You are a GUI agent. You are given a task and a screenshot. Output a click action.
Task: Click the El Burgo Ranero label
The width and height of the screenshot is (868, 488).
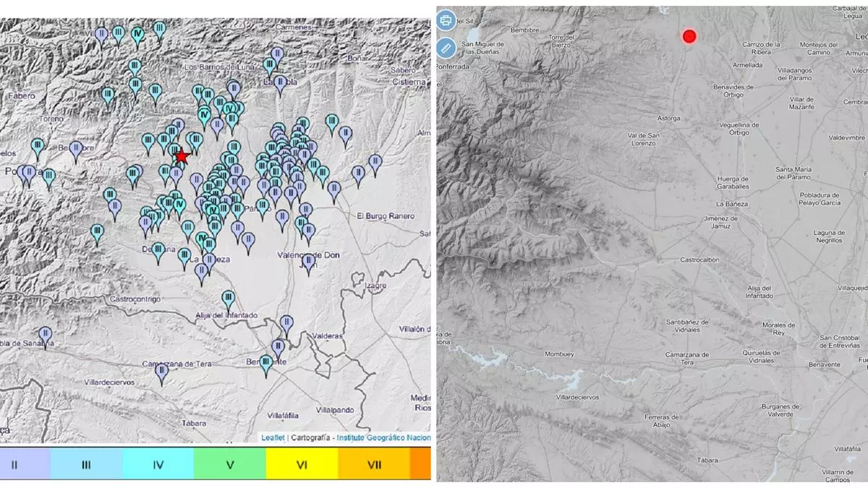point(386,216)
